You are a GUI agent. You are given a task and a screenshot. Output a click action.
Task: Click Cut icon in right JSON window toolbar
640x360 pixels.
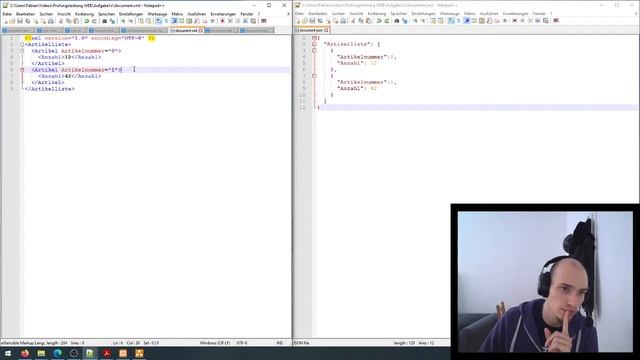point(353,21)
